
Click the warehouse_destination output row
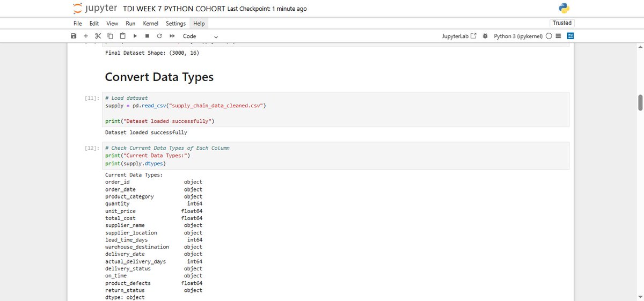point(153,247)
